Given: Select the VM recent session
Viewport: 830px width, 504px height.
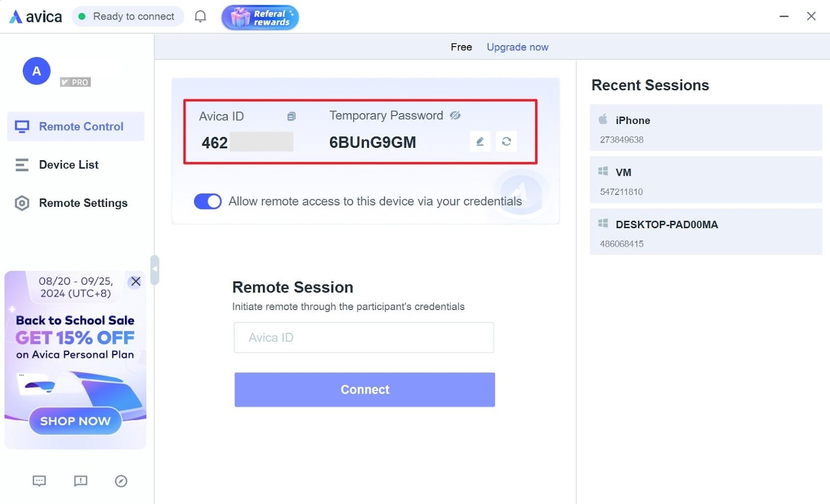Looking at the screenshot, I should 706,179.
